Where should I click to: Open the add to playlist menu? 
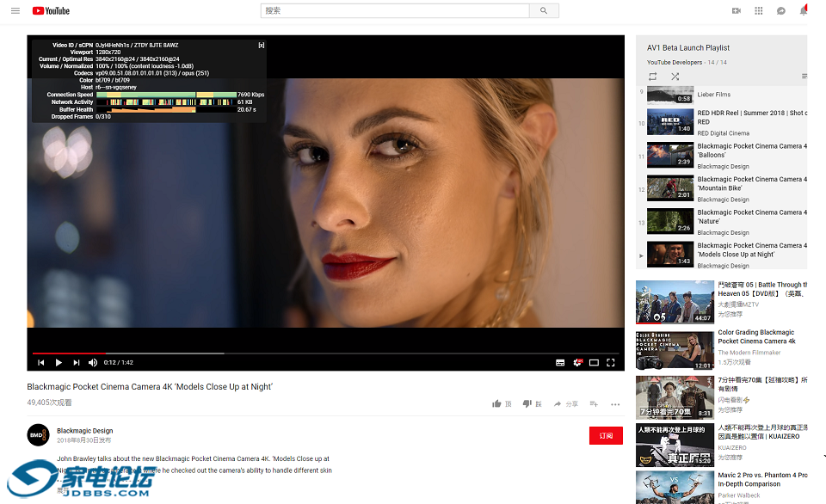[594, 404]
